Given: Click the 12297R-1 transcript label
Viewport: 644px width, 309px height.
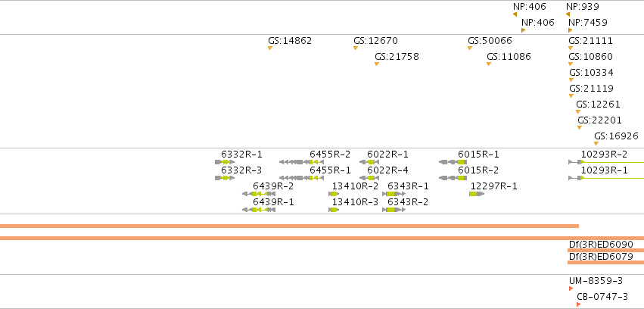Looking at the screenshot, I should (493, 186).
